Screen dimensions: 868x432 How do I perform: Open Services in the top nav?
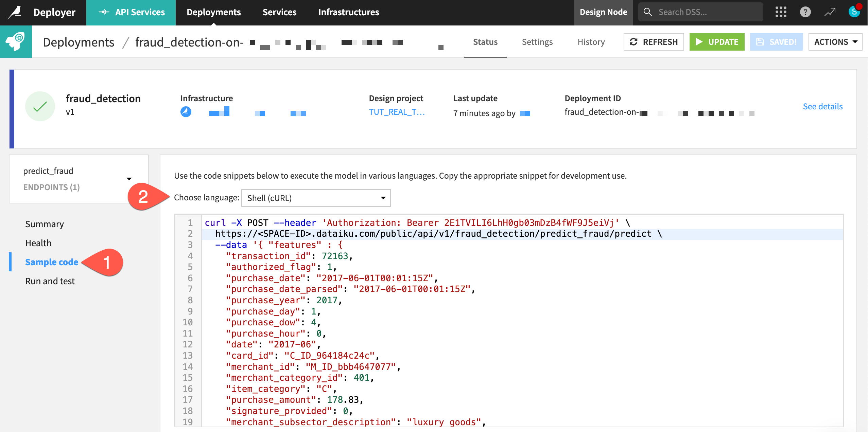coord(279,12)
